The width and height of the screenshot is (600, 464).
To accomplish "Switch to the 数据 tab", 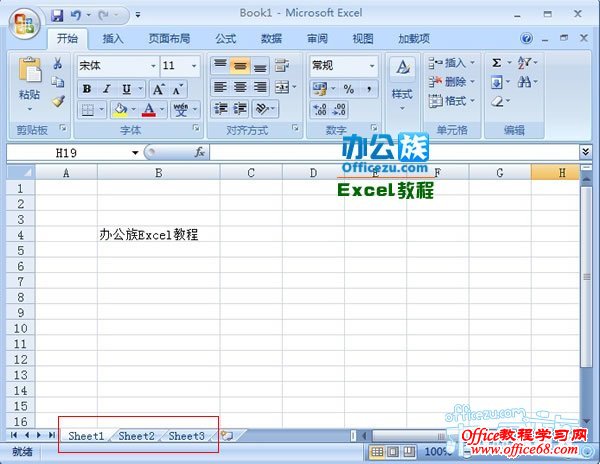I will (x=271, y=39).
